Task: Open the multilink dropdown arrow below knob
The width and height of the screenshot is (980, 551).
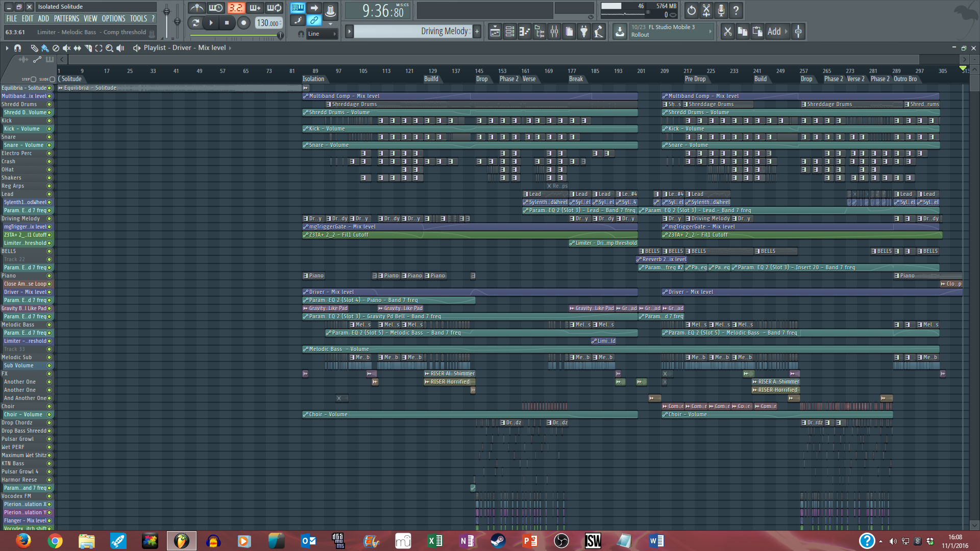Action: [330, 24]
